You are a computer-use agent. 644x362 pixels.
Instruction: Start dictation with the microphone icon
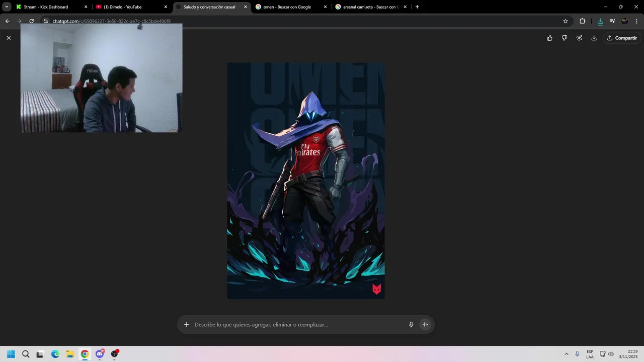pyautogui.click(x=411, y=325)
